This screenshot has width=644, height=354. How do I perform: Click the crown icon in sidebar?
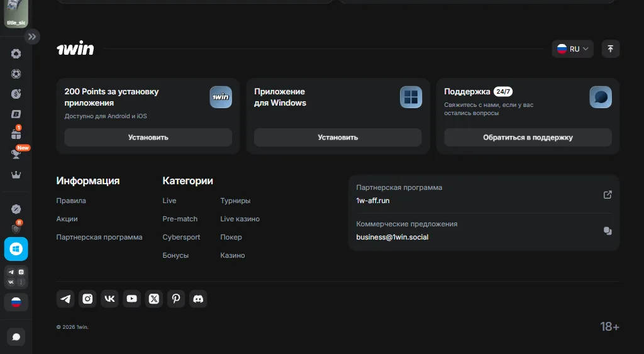(x=16, y=175)
